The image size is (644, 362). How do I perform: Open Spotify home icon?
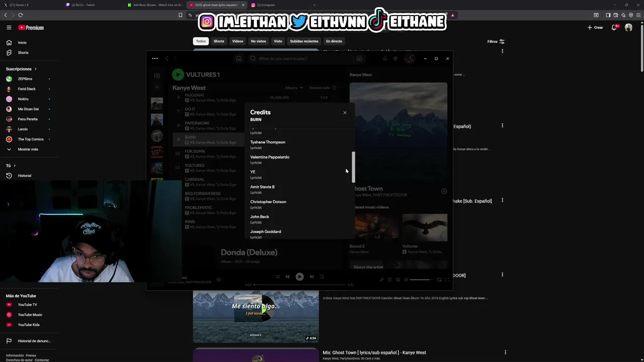[239, 58]
